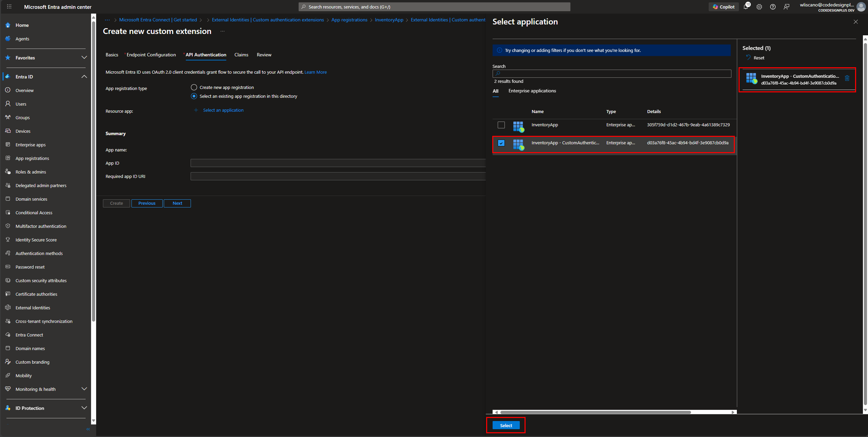Click Select an application link
Image resolution: width=868 pixels, height=437 pixels.
(x=223, y=110)
